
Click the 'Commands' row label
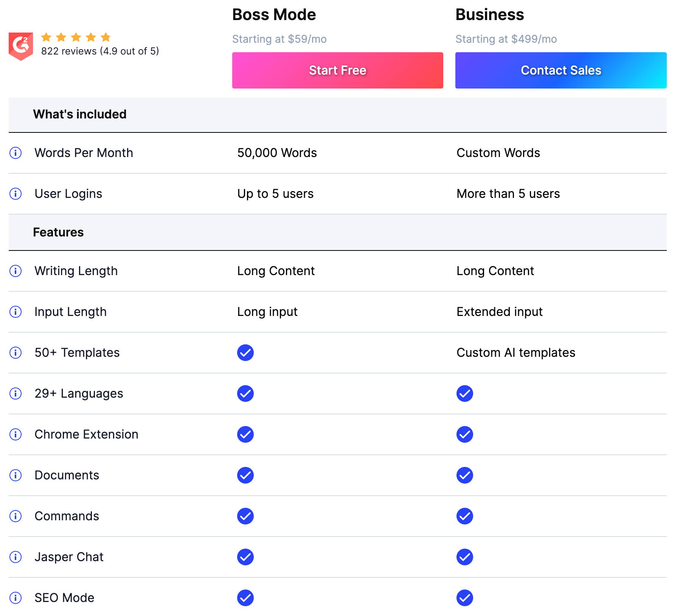(x=67, y=516)
